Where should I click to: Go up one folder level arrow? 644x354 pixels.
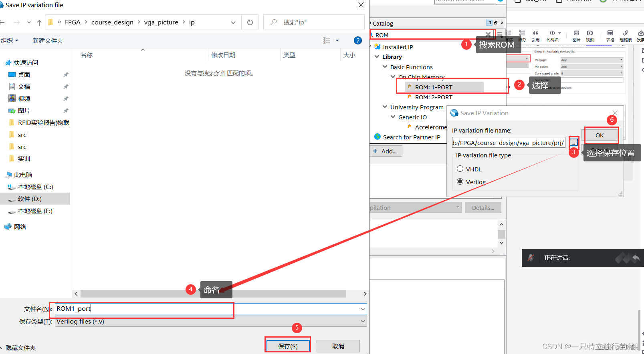pyautogui.click(x=39, y=22)
